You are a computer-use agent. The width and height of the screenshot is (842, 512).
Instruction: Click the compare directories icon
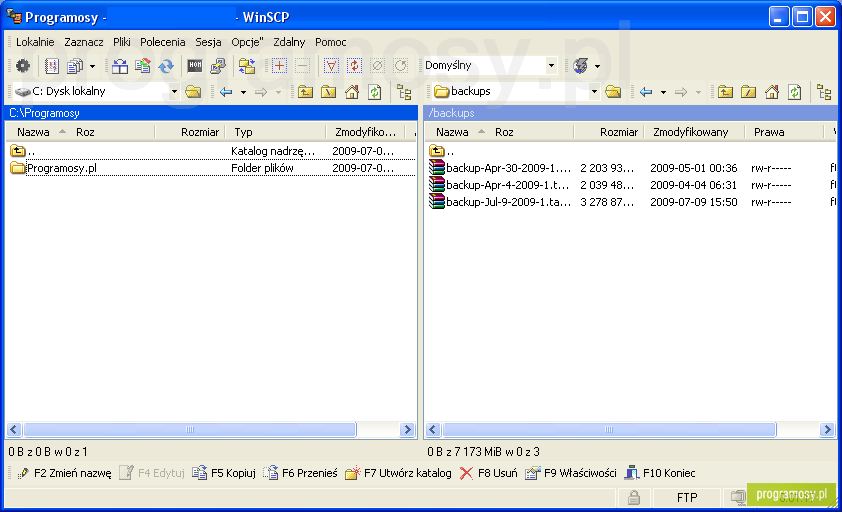(120, 66)
